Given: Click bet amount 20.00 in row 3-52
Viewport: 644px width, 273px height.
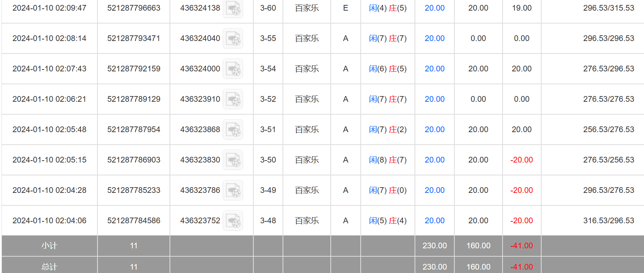Looking at the screenshot, I should pos(435,99).
